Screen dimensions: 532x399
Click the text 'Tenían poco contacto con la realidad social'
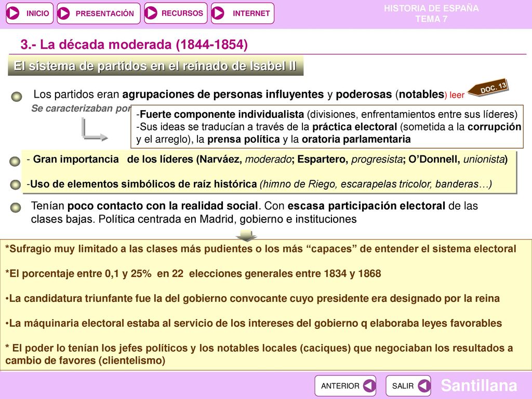pyautogui.click(x=144, y=206)
